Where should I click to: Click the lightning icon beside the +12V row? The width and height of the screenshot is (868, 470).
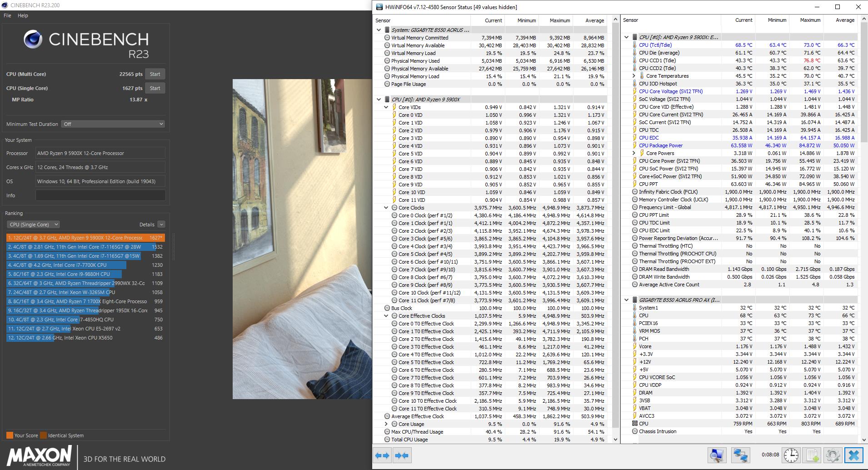pos(635,362)
